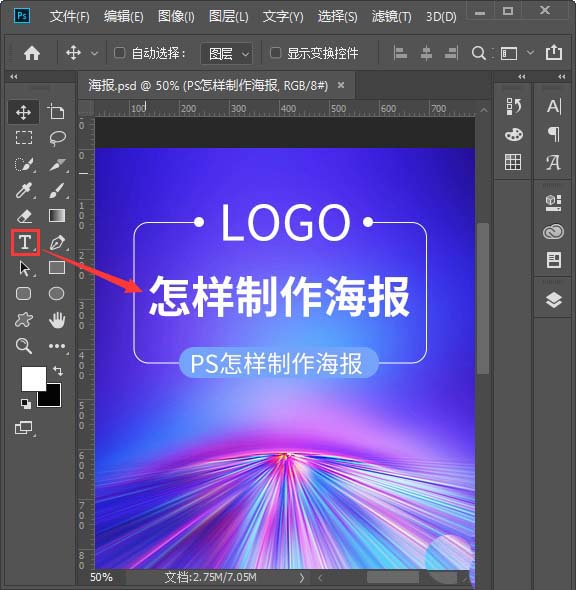Open the Properties panel icon
This screenshot has height=590, width=576.
click(x=554, y=260)
